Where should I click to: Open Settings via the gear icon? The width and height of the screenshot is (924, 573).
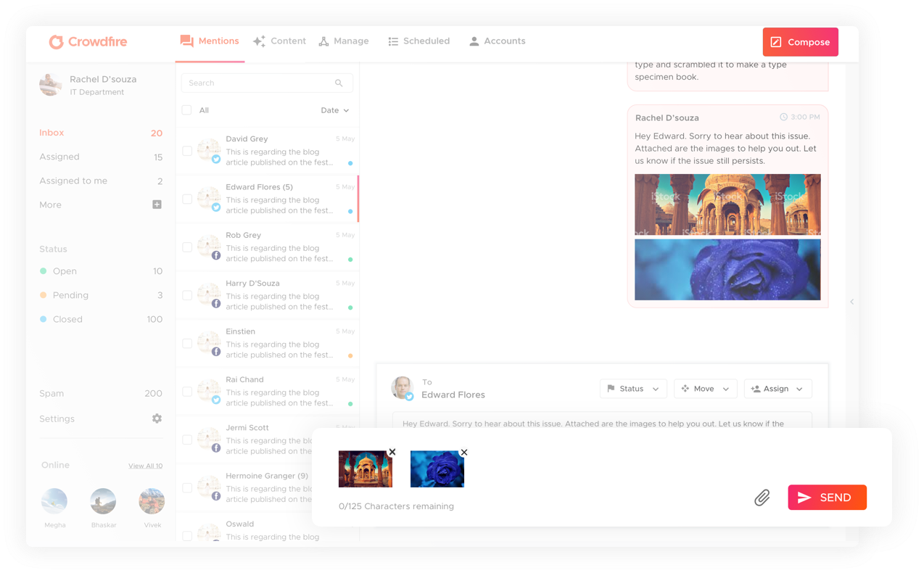tap(157, 419)
